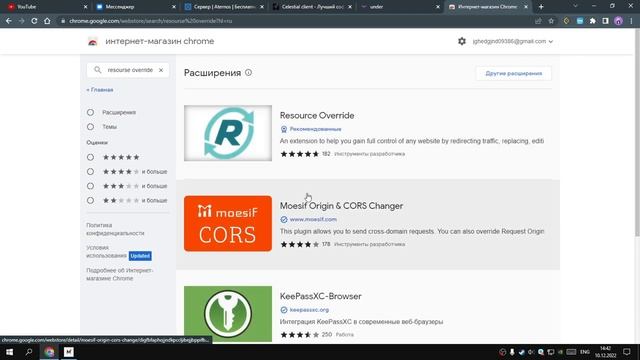The height and width of the screenshot is (360, 640).
Task: Open the Windows Start menu
Action: click(9, 352)
